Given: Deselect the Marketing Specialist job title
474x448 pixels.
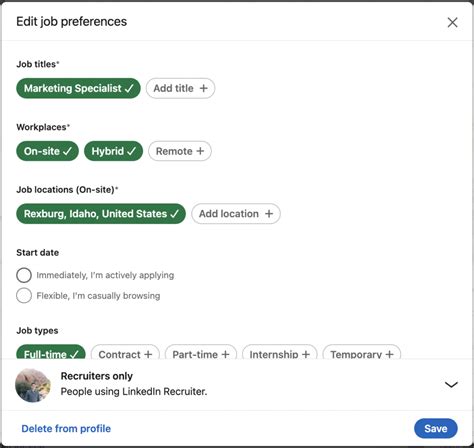Looking at the screenshot, I should click(x=78, y=88).
